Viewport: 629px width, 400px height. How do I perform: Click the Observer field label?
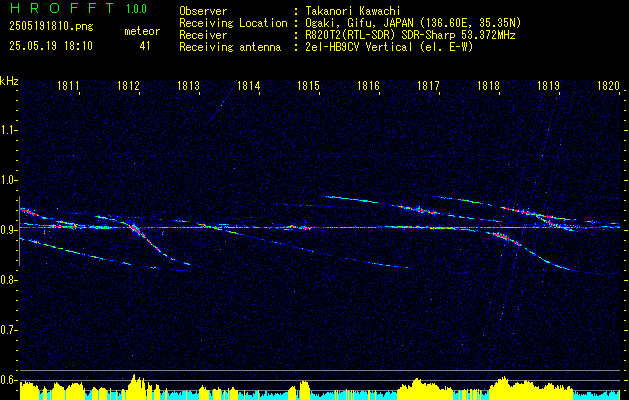tap(203, 11)
